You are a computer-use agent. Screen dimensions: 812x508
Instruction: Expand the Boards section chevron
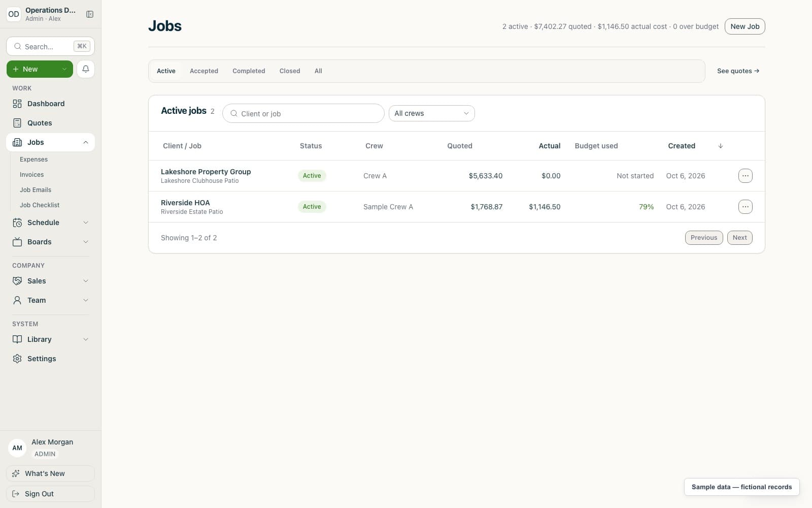(x=86, y=242)
